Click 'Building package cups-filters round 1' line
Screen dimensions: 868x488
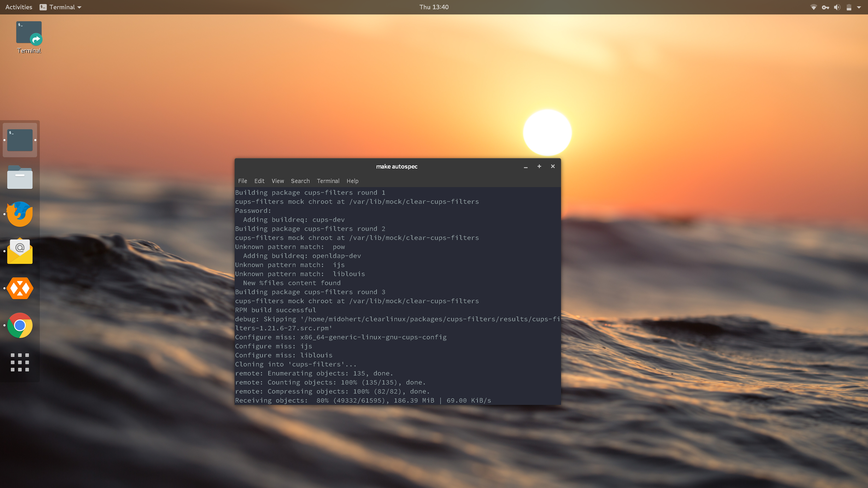pyautogui.click(x=310, y=192)
